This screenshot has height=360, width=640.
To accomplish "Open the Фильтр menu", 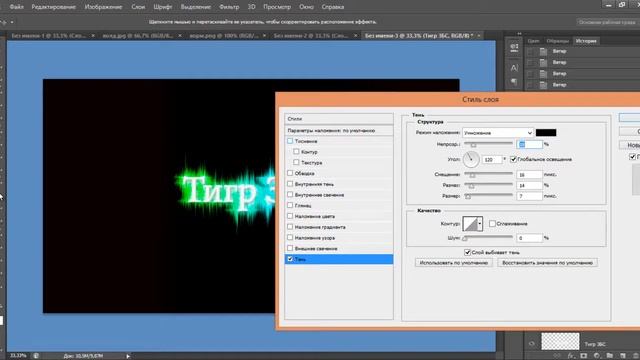I will tap(229, 7).
